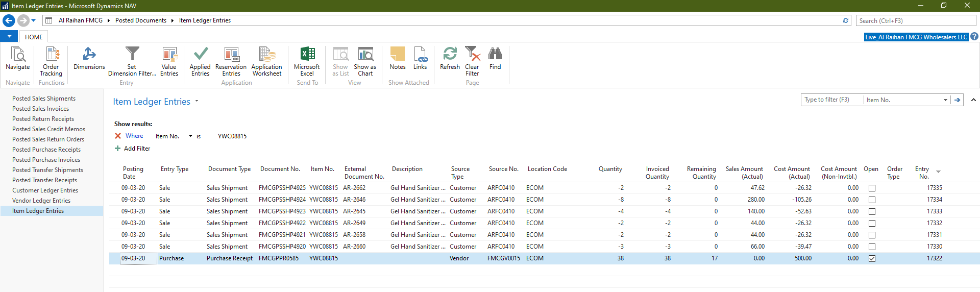Viewport: 980px width, 292px height.
Task: Collapse the filter pane chevron
Action: [x=973, y=100]
